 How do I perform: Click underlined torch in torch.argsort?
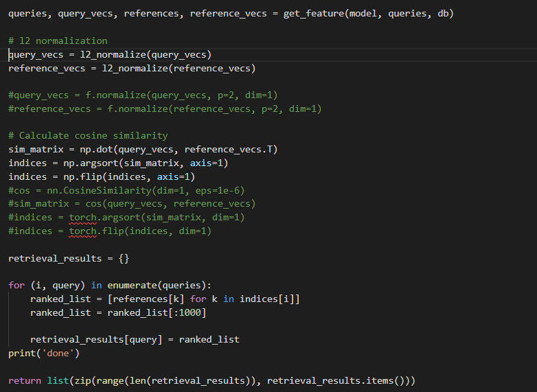(82, 217)
